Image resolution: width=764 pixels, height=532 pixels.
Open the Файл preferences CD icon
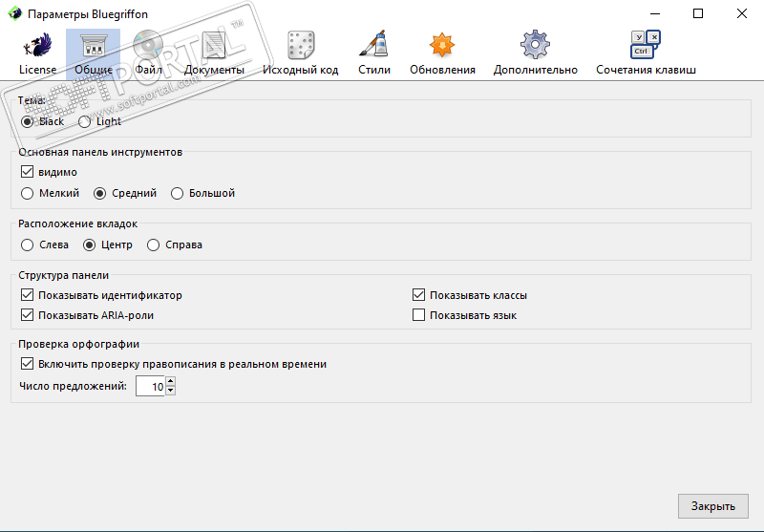(148, 45)
